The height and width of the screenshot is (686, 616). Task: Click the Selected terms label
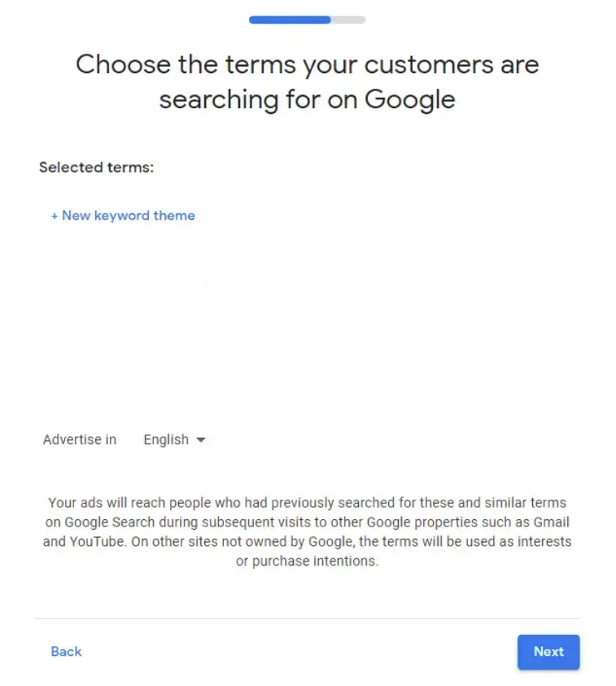96,167
